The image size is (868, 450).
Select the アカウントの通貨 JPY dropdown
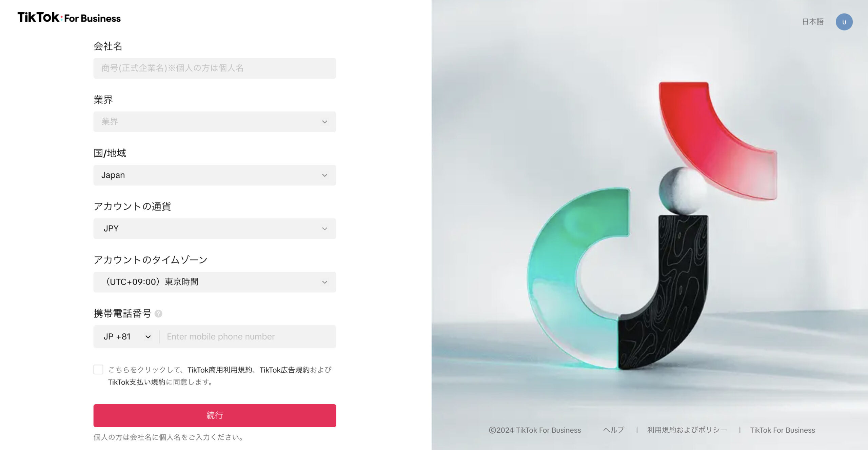215,228
